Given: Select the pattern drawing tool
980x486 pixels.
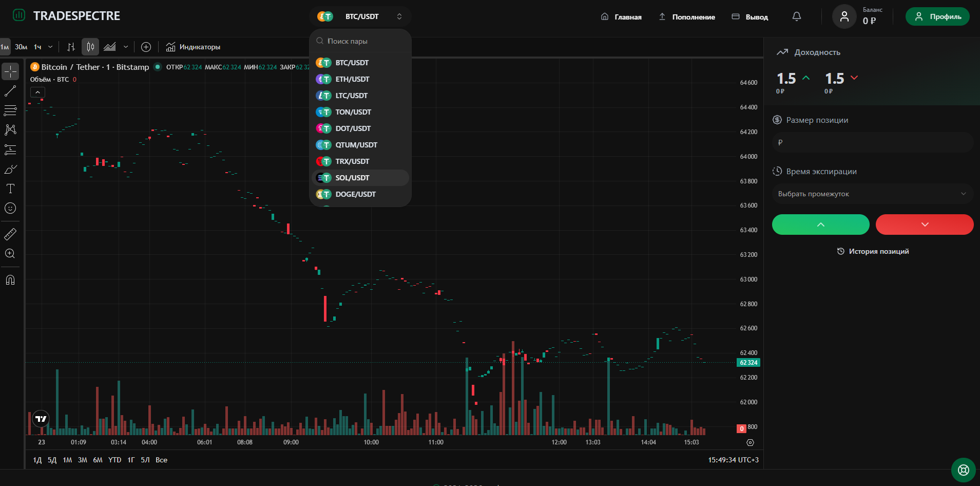Looking at the screenshot, I should pos(10,130).
